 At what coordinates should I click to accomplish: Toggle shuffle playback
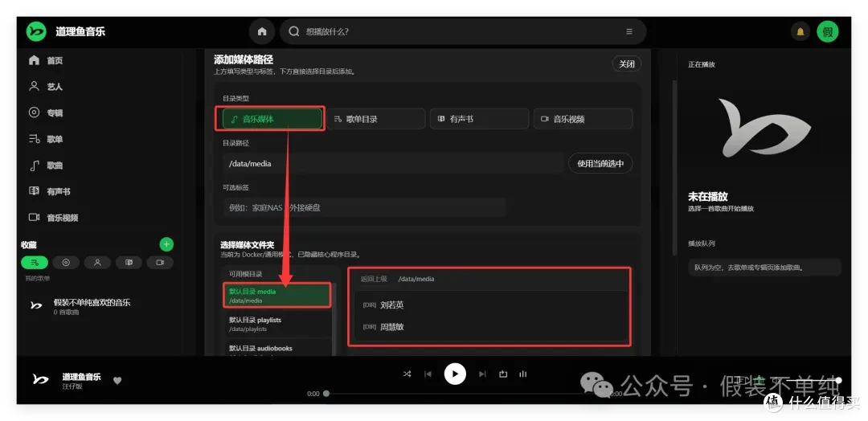click(x=407, y=374)
